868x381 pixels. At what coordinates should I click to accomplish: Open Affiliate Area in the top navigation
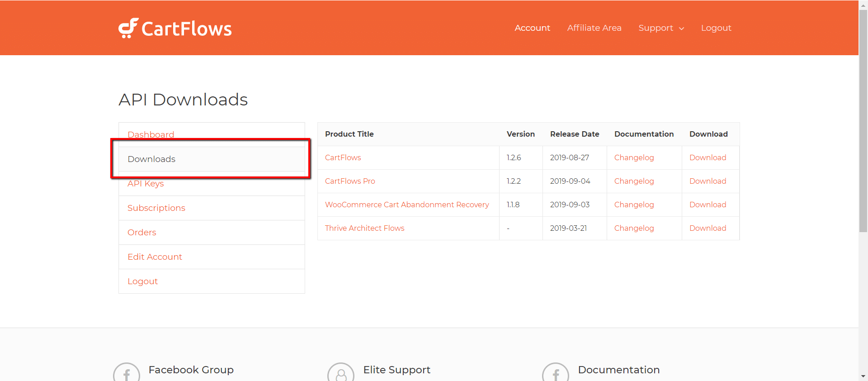[594, 28]
